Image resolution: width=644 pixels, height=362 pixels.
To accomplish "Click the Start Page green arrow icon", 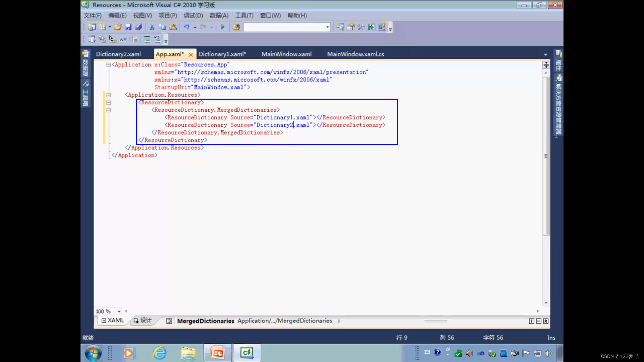I will (372, 27).
